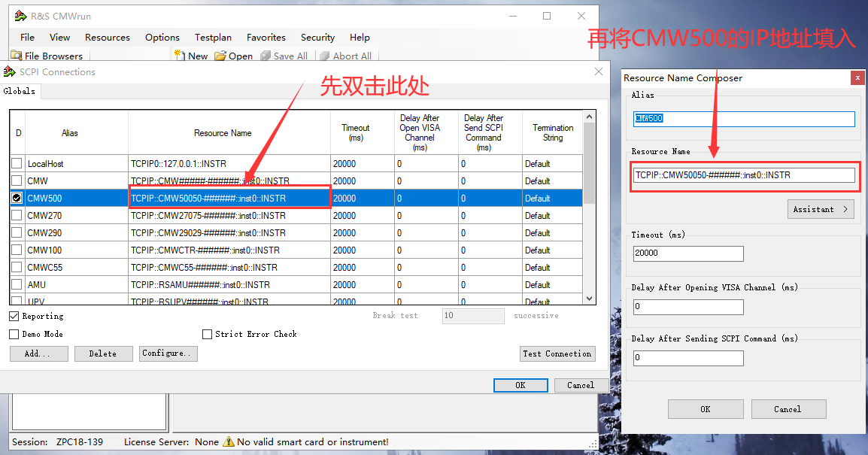The height and width of the screenshot is (455, 868).
Task: Click the table scrollbar up arrow
Action: [x=589, y=117]
